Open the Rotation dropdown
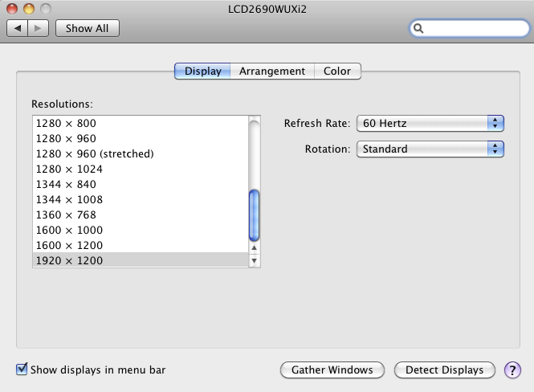The width and height of the screenshot is (534, 392). click(430, 149)
